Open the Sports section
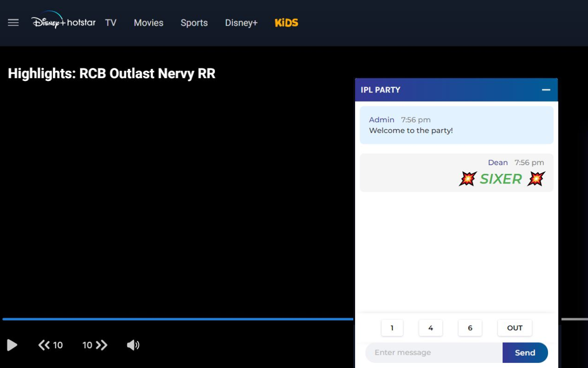The height and width of the screenshot is (368, 588). (194, 23)
